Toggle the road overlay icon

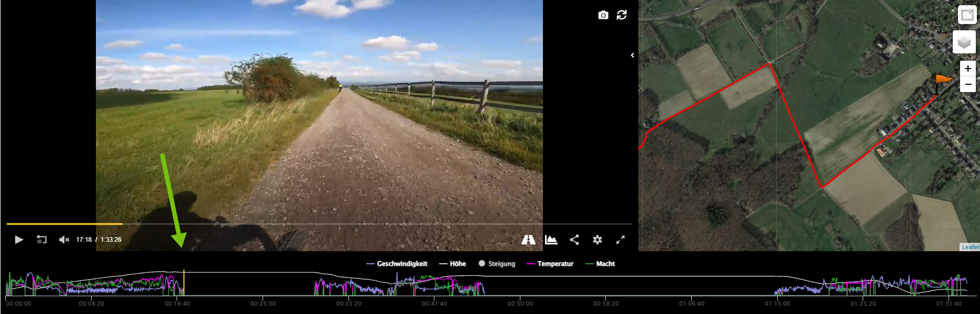point(528,240)
